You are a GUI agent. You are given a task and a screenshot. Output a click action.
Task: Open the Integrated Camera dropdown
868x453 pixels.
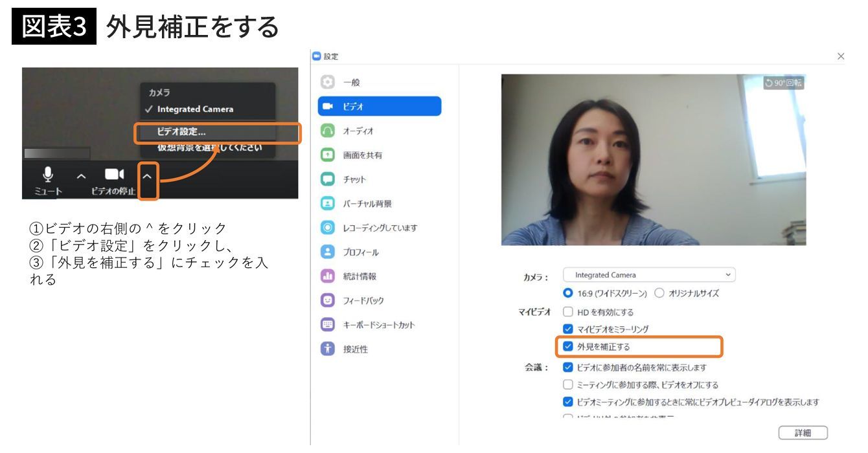(649, 275)
